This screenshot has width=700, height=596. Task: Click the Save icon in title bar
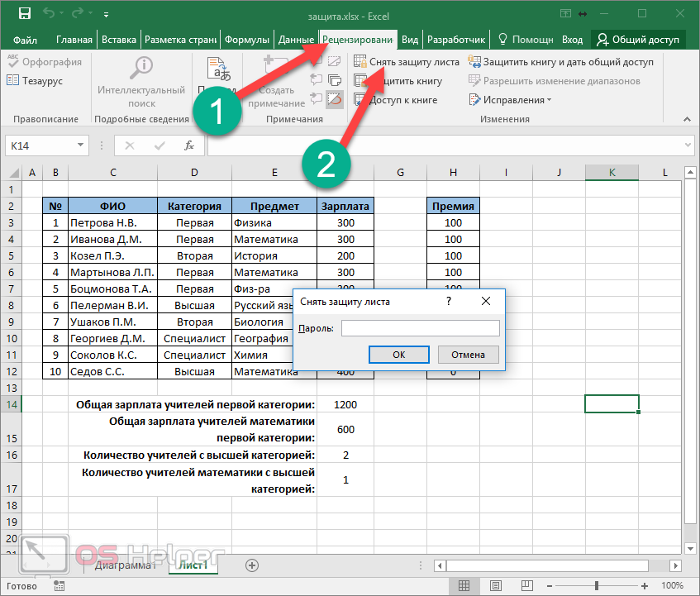pos(24,14)
